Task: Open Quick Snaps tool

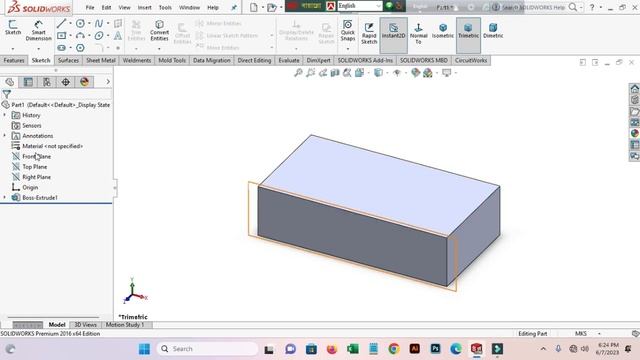Action: point(348,31)
